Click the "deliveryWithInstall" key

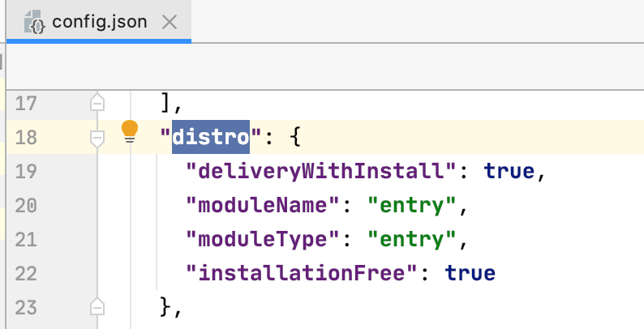pyautogui.click(x=321, y=171)
